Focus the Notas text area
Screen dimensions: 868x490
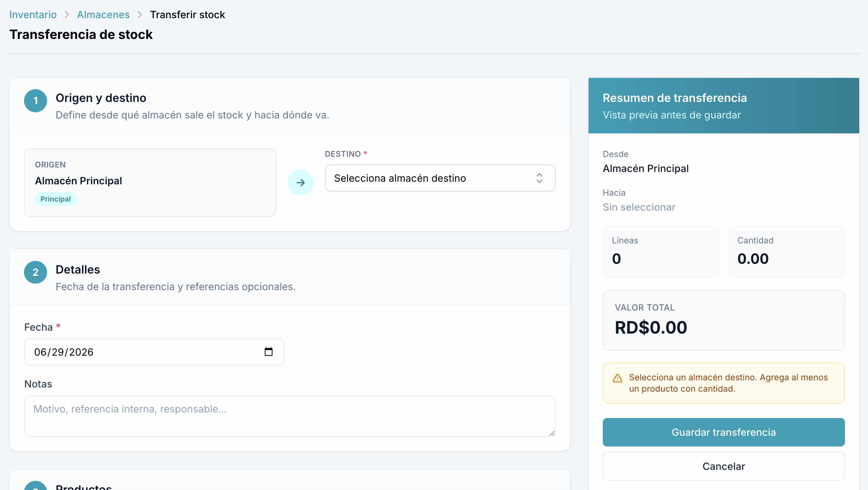point(290,416)
